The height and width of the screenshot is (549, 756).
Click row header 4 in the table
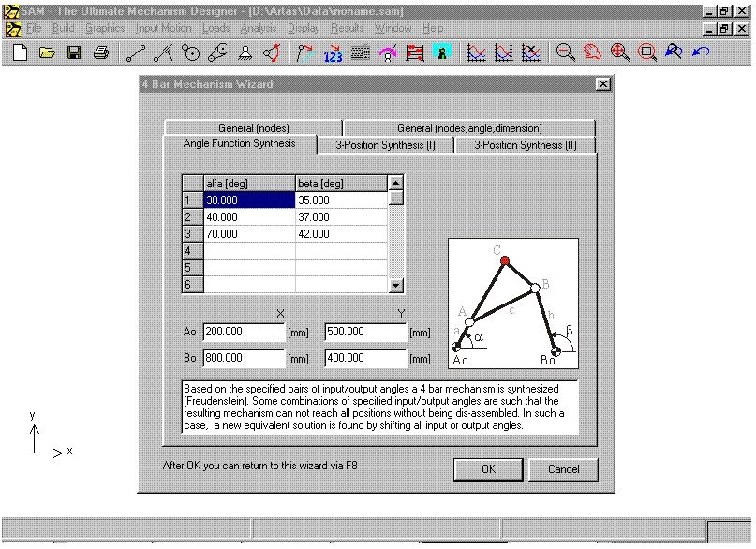193,251
